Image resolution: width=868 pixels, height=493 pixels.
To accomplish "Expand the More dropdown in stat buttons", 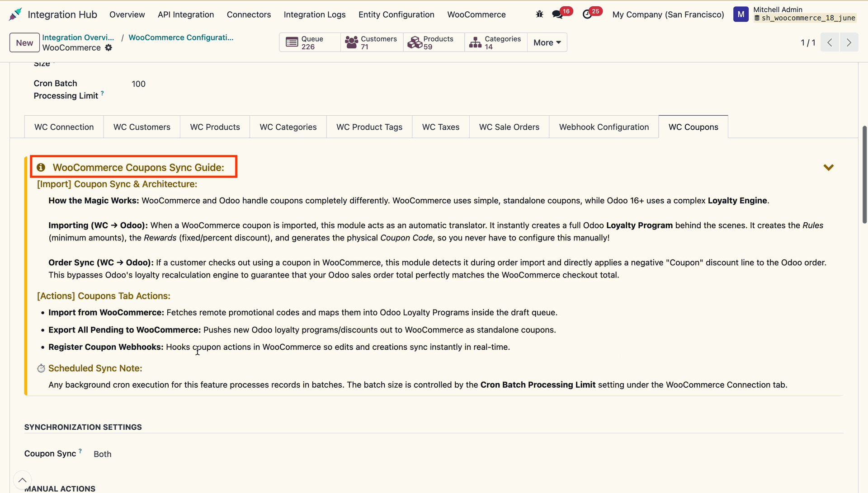I will 547,42.
